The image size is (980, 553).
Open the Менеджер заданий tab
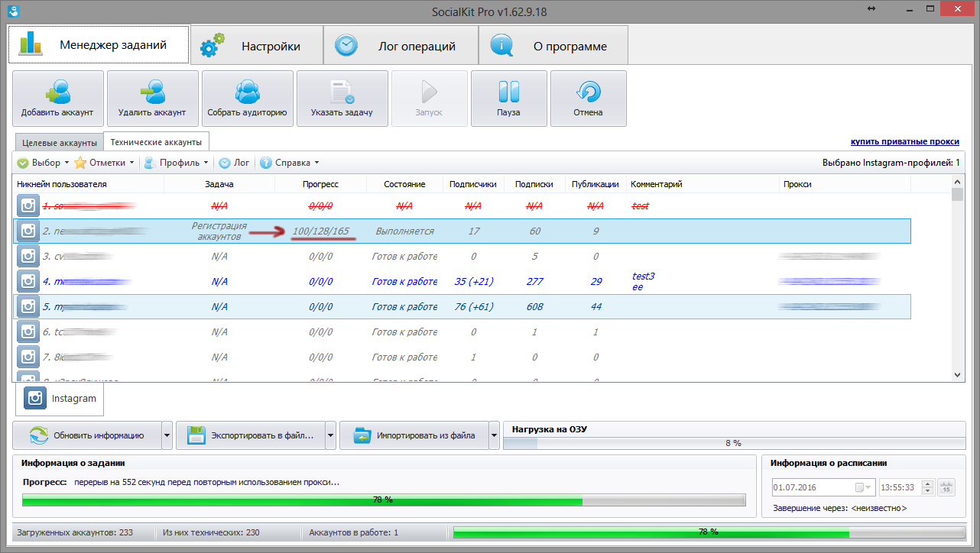click(x=98, y=45)
